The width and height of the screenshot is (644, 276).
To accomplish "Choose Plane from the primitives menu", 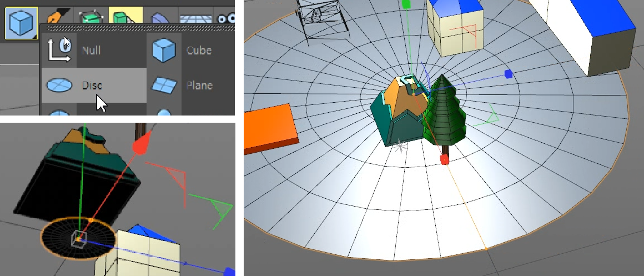I will pyautogui.click(x=190, y=86).
